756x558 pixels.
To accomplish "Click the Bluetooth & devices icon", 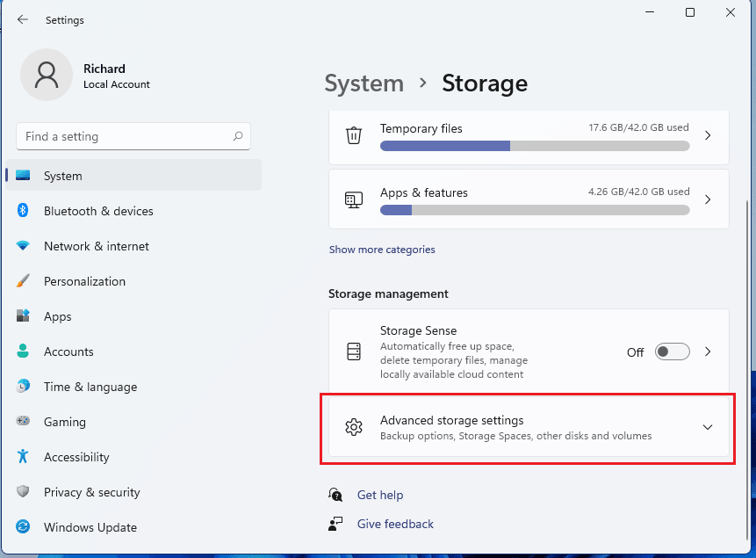I will [x=23, y=211].
